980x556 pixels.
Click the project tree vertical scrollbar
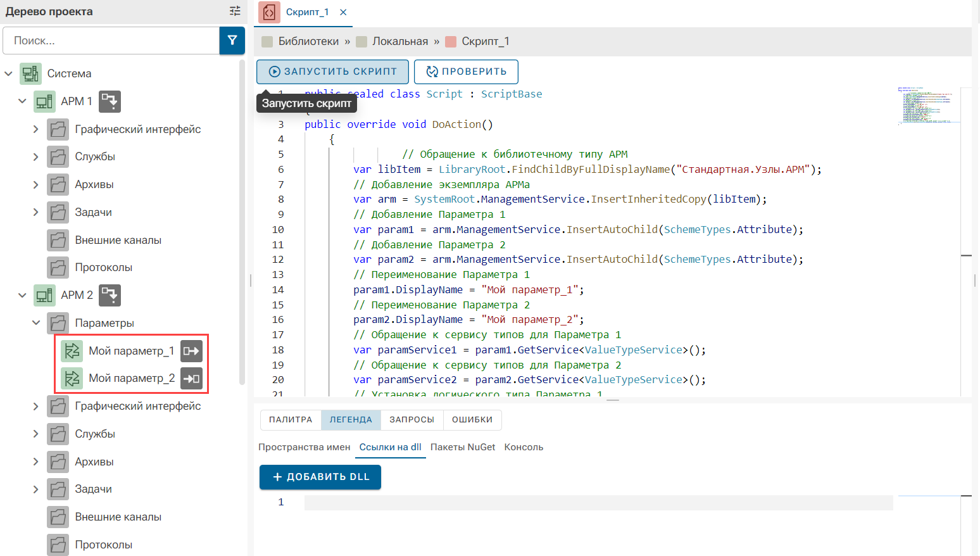click(242, 222)
